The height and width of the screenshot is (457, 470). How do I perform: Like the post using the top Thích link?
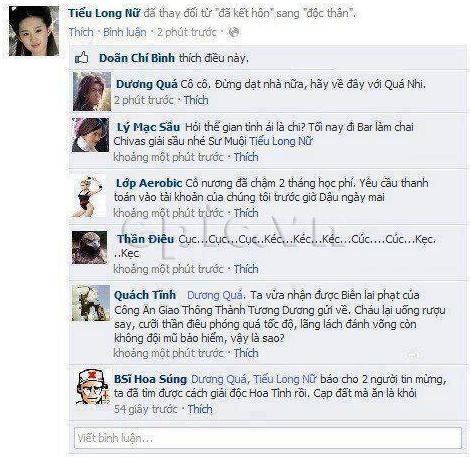[x=81, y=32]
